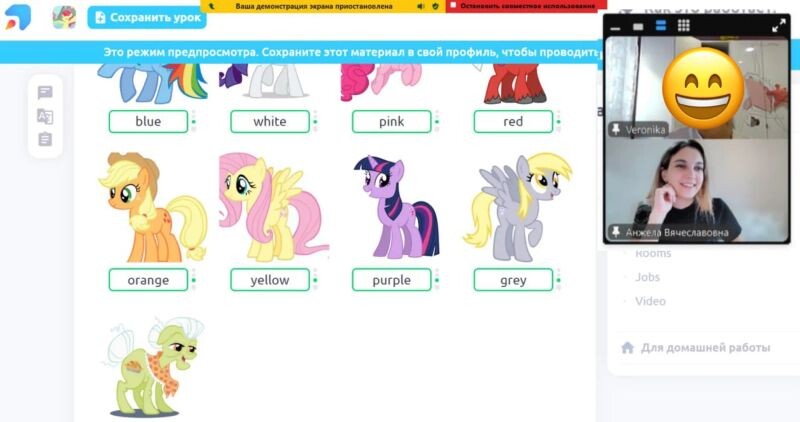The image size is (800, 422).
Task: Open dots handle beside the blue label
Action: (193, 121)
